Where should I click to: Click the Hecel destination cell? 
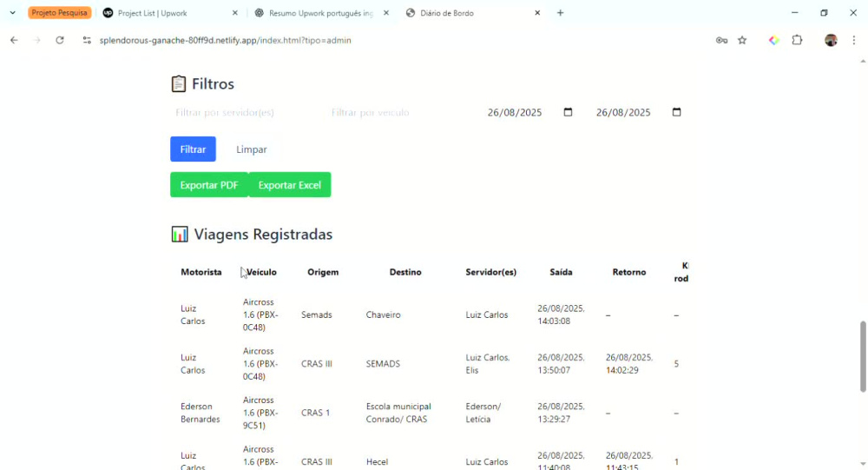pos(377,461)
